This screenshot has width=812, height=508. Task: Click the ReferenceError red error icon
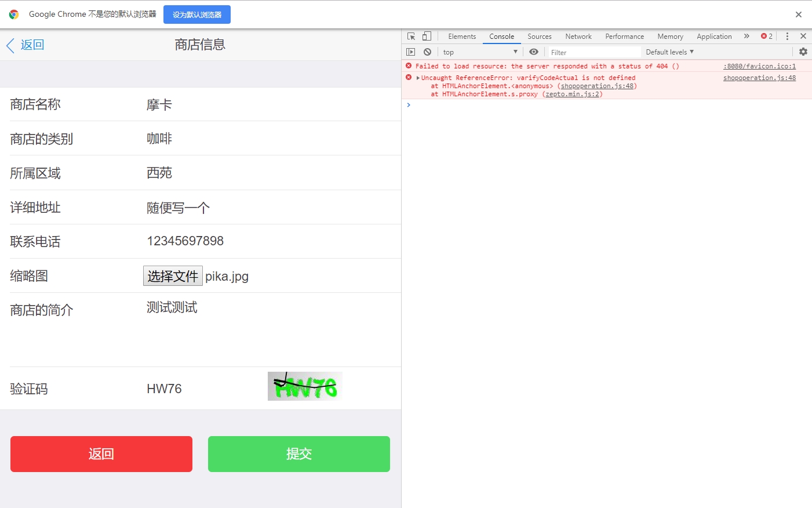coord(409,78)
